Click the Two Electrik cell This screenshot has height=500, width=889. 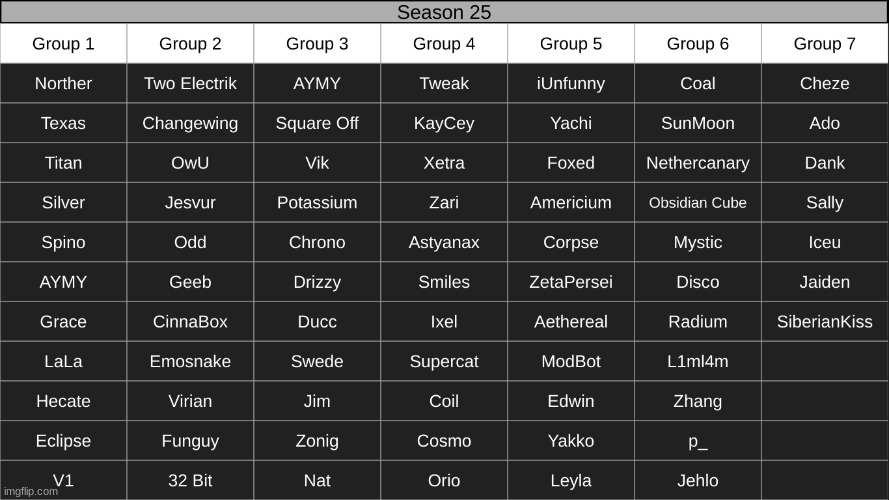(x=190, y=83)
